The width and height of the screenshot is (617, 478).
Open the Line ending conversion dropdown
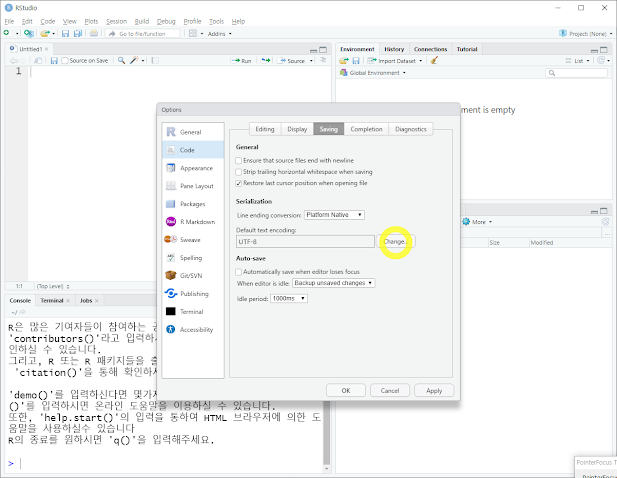(334, 215)
